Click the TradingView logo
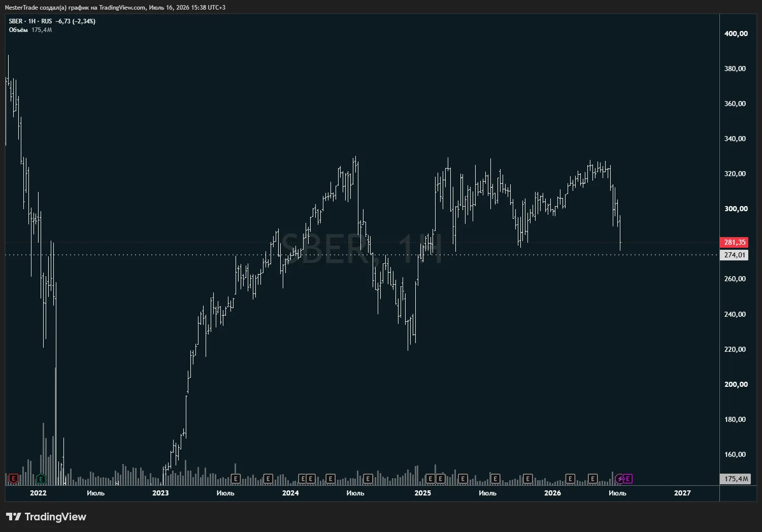 click(46, 517)
